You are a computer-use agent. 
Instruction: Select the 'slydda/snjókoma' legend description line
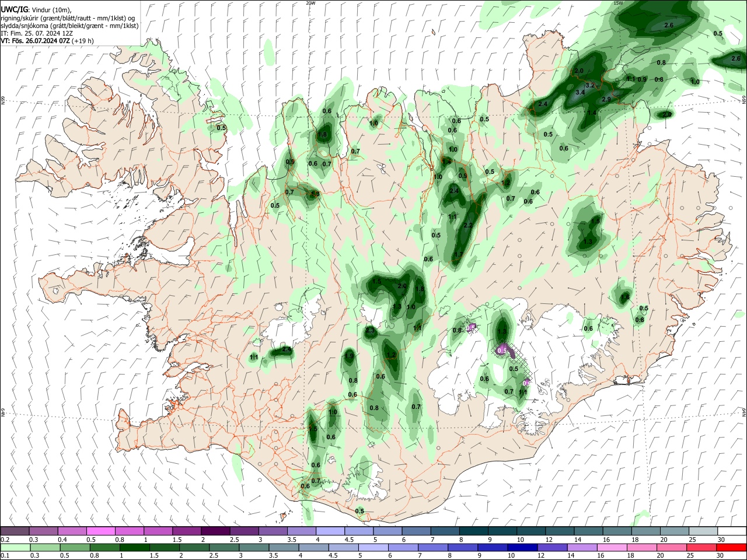pyautogui.click(x=69, y=26)
